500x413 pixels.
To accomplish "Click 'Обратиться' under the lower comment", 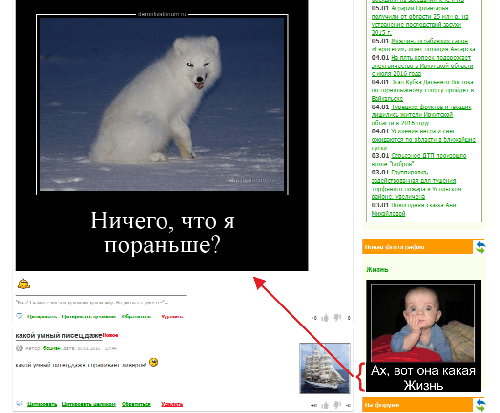I will (x=136, y=404).
